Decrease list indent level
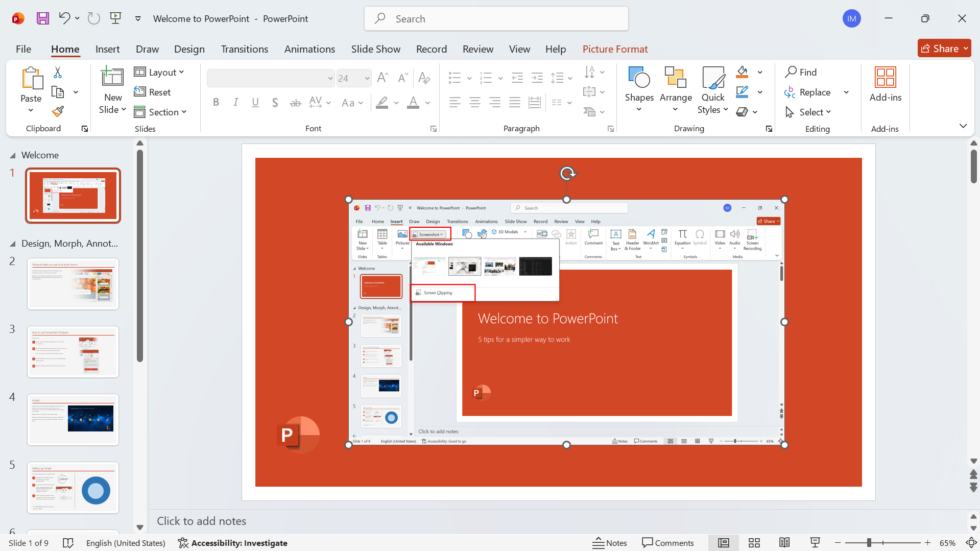This screenshot has width=980, height=551. pyautogui.click(x=517, y=78)
